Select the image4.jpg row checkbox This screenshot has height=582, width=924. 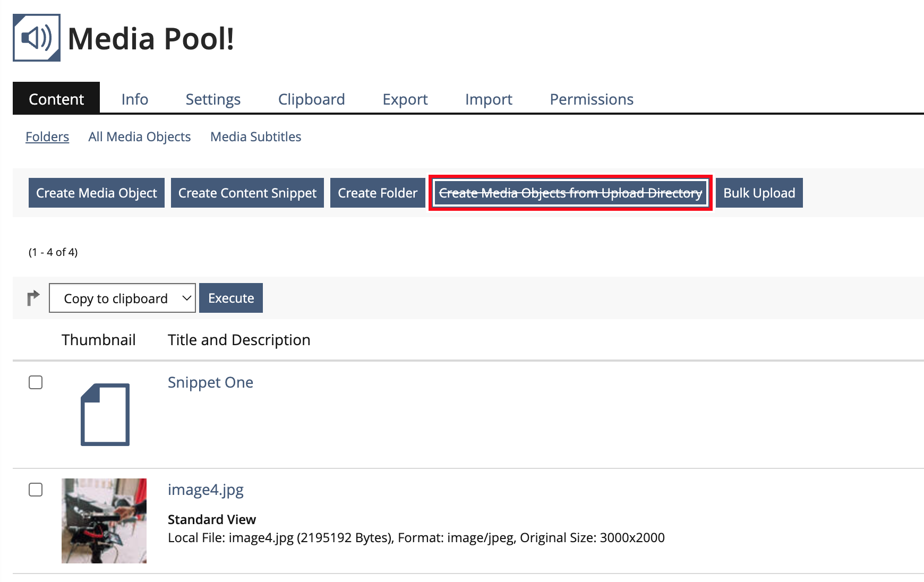pos(36,490)
